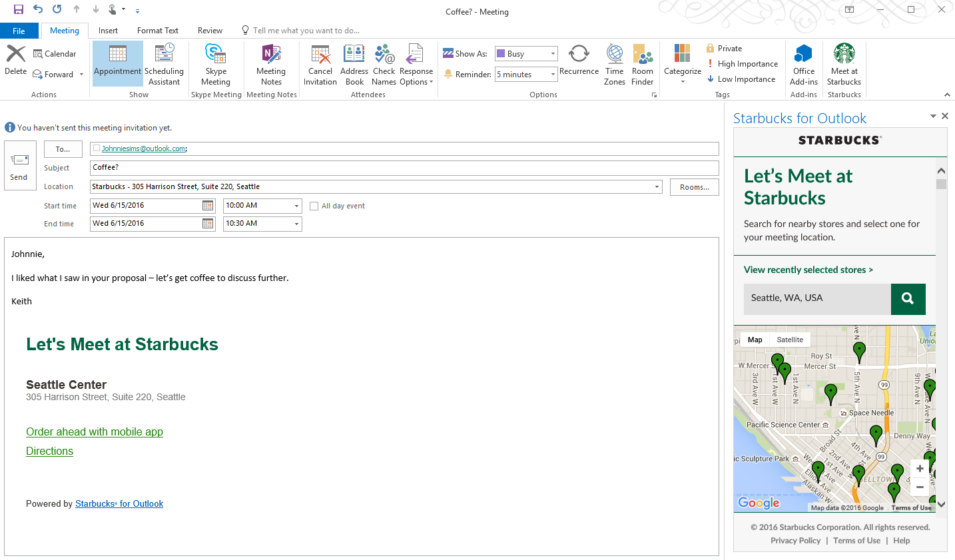
Task: Enable All day event checkbox
Action: [x=314, y=206]
